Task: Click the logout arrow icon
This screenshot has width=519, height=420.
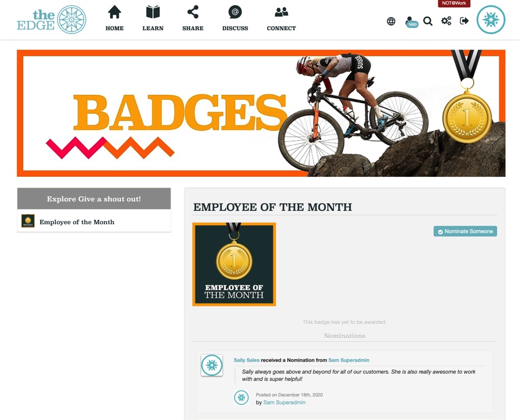Action: coord(464,21)
